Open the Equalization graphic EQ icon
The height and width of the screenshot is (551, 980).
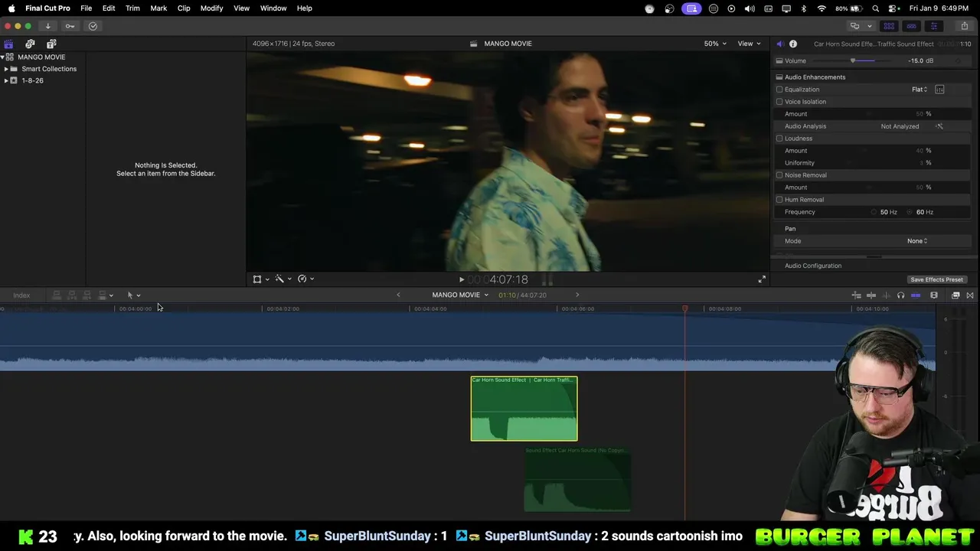tap(939, 90)
